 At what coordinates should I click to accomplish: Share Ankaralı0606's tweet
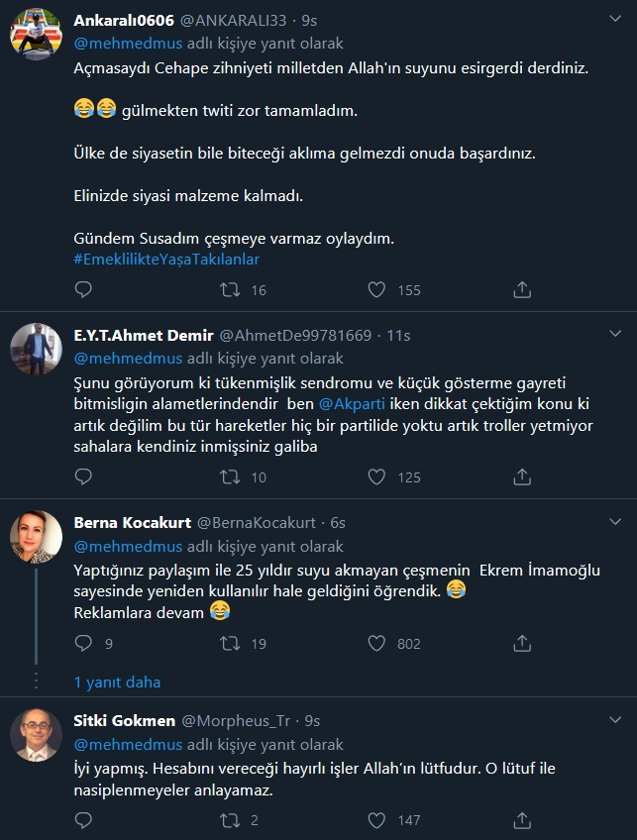pos(522,289)
